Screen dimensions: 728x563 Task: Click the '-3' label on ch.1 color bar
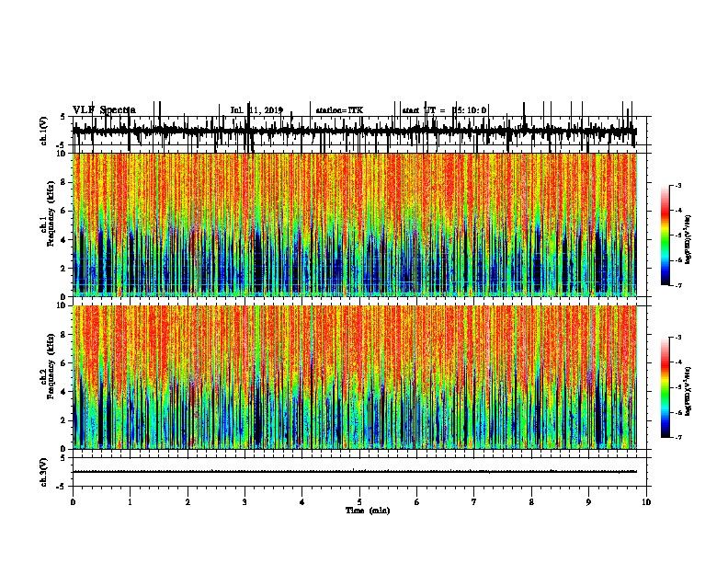pos(678,185)
